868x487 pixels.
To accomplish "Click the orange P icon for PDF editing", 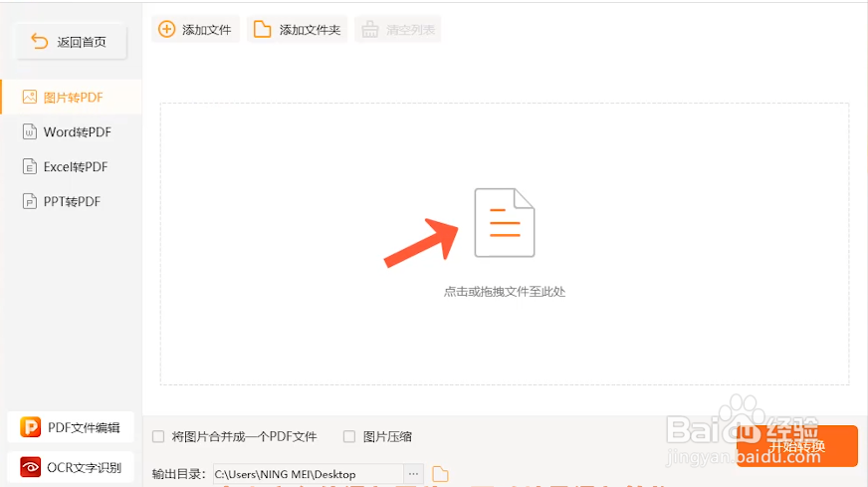I will [31, 427].
